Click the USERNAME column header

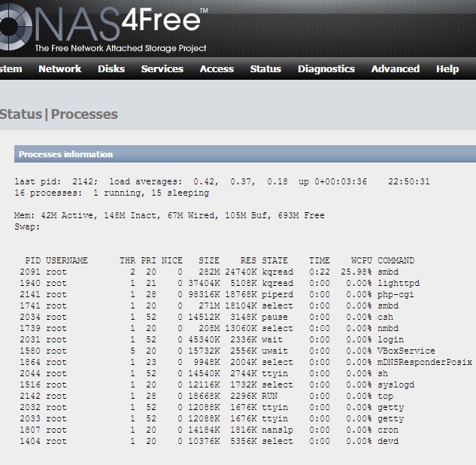click(67, 260)
